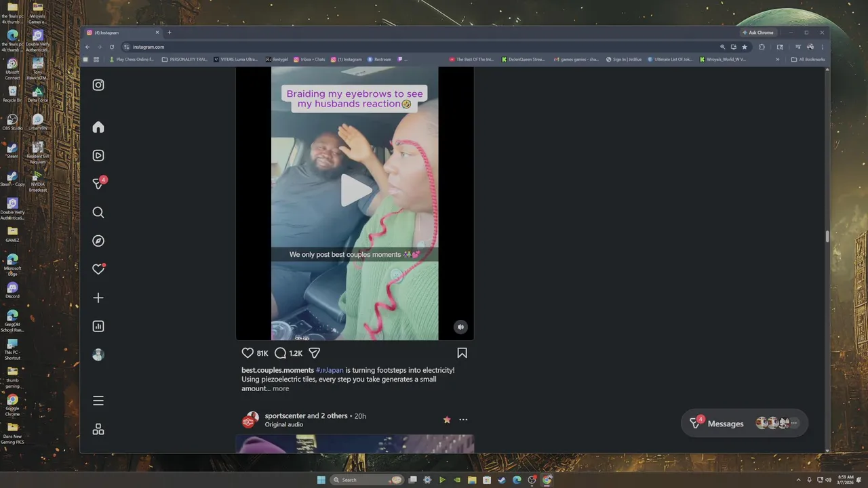The width and height of the screenshot is (868, 488).
Task: Open 'The Best Of The Int...' bookmark
Action: click(471, 59)
